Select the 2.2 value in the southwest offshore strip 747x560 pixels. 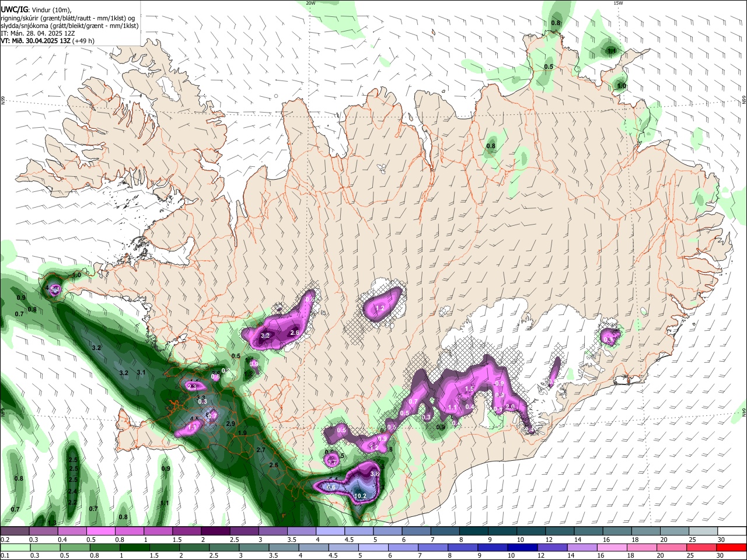click(73, 502)
